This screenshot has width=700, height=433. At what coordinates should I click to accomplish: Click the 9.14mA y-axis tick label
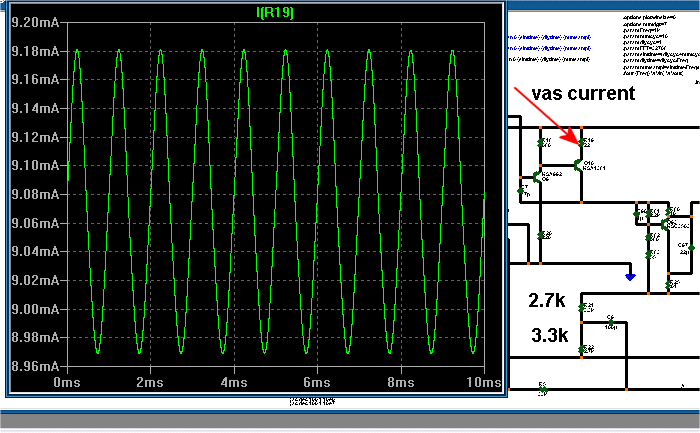click(35, 108)
